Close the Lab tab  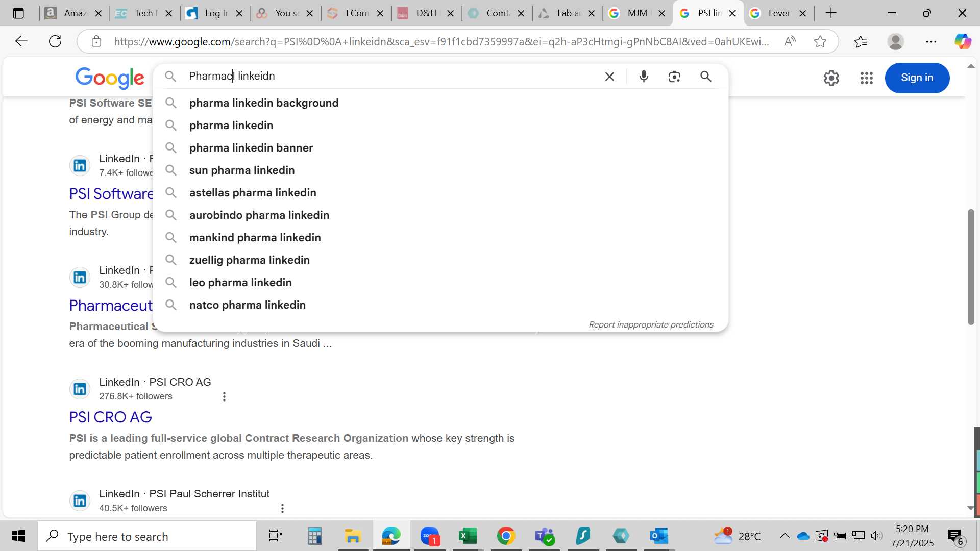[x=592, y=14]
